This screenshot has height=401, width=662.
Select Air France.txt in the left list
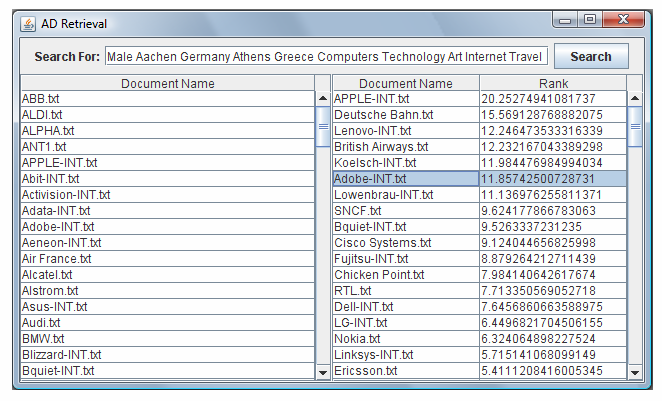click(x=168, y=259)
